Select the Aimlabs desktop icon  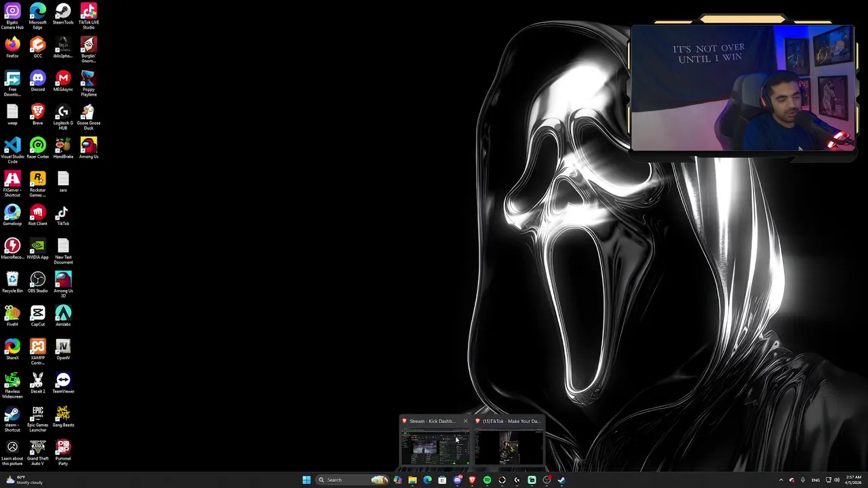click(63, 316)
